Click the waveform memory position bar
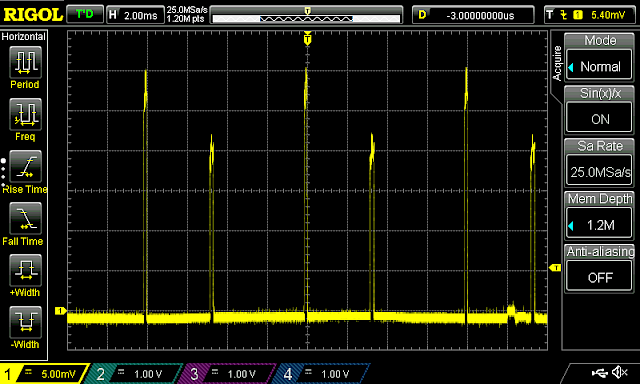Image resolution: width=640 pixels, height=384 pixels. [x=306, y=15]
